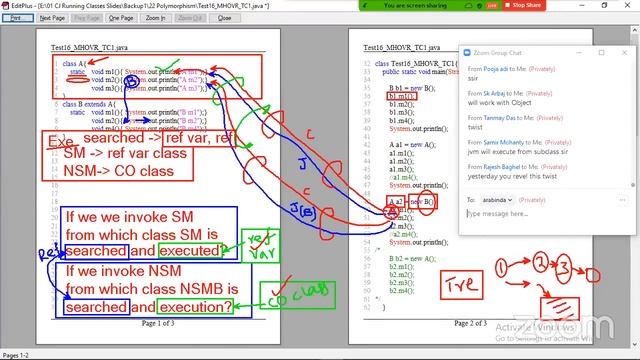This screenshot has height=360, width=640.
Task: Click the scroll down arrow of preview scrollbar
Action: pos(635,345)
